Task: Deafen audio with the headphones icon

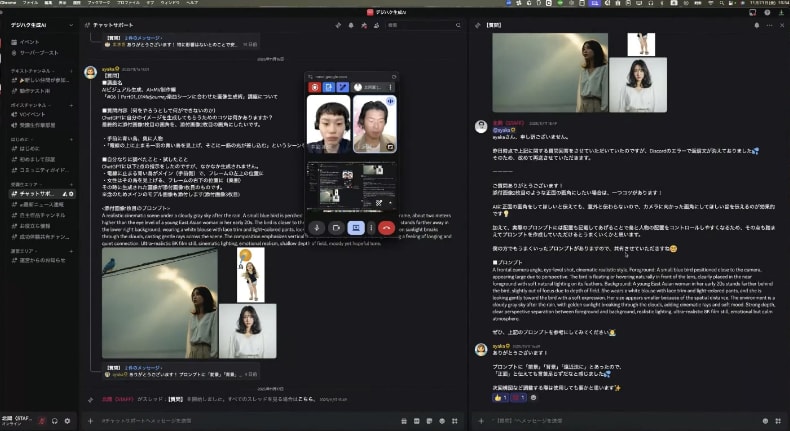Action: [x=54, y=421]
